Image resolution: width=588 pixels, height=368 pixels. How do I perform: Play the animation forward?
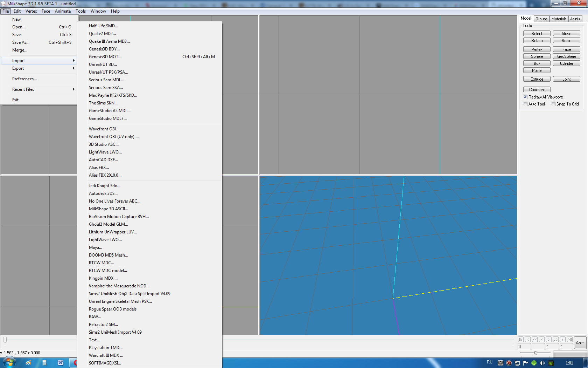click(556, 339)
